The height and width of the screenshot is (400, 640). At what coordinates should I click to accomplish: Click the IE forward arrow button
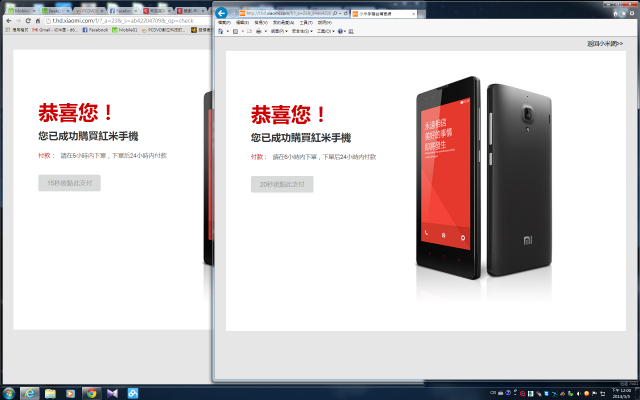click(233, 13)
